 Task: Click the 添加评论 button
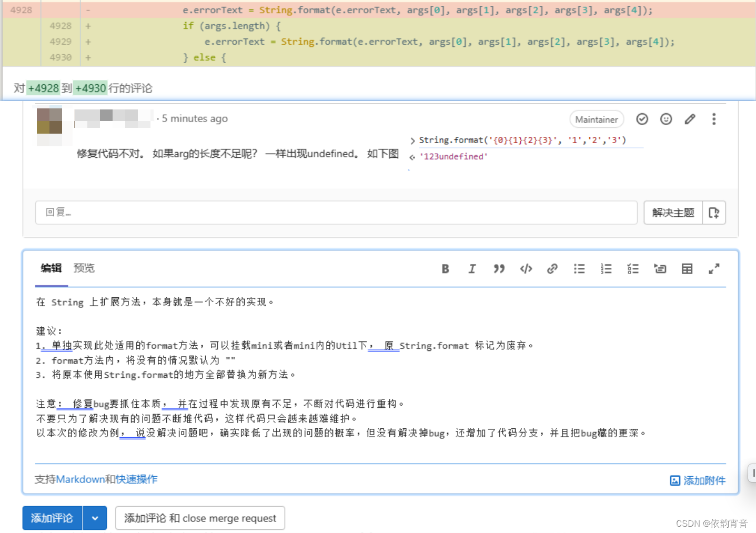52,518
